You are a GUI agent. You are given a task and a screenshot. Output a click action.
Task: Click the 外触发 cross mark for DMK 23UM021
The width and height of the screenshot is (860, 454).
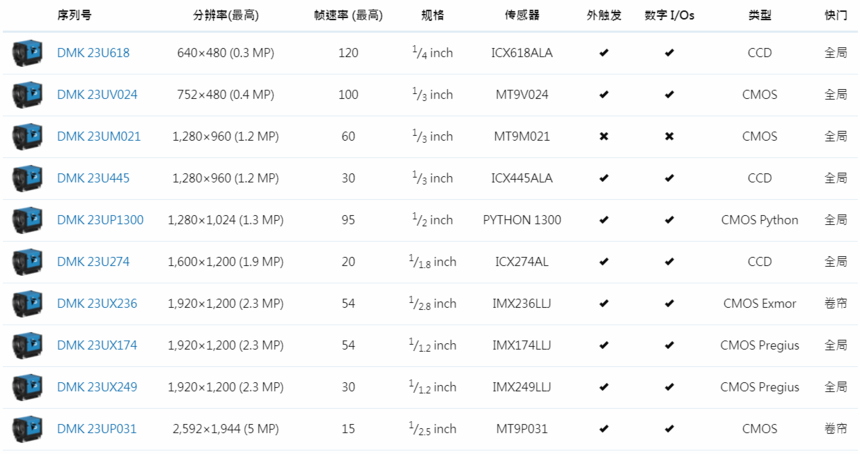pos(603,137)
